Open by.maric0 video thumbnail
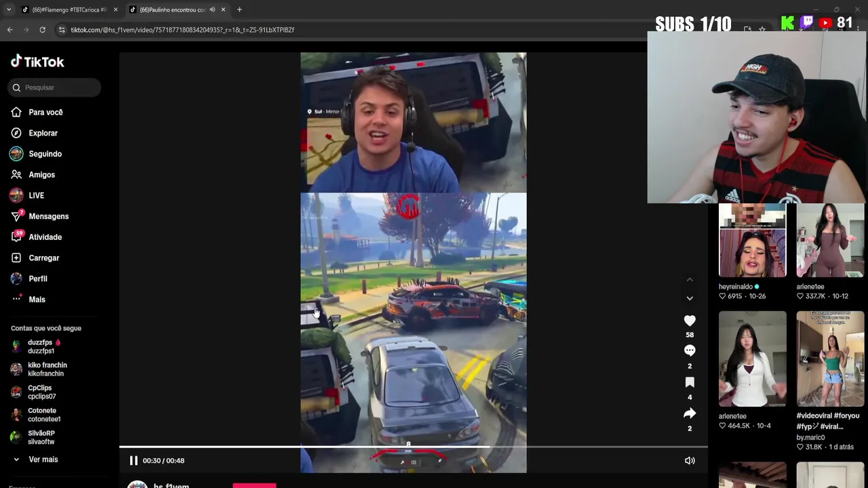The image size is (868, 488). [830, 359]
